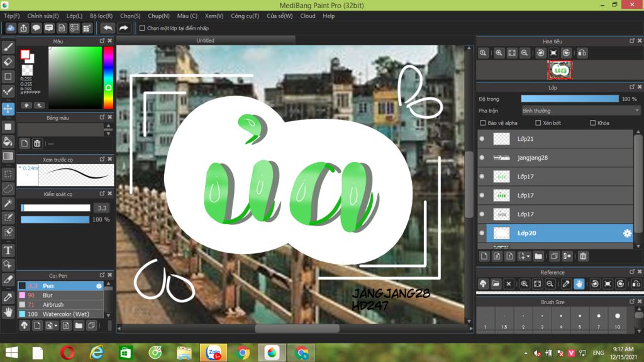The image size is (644, 362).
Task: Open the Windows Start button
Action: pyautogui.click(x=11, y=353)
